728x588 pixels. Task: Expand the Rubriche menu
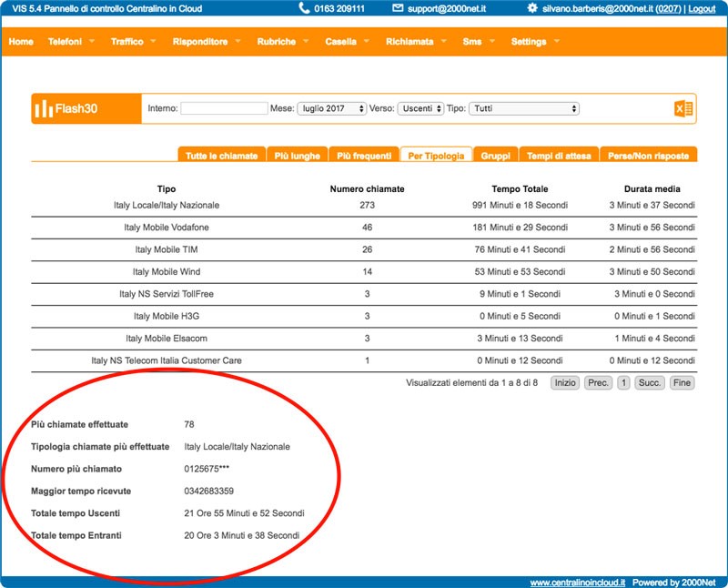click(x=283, y=41)
